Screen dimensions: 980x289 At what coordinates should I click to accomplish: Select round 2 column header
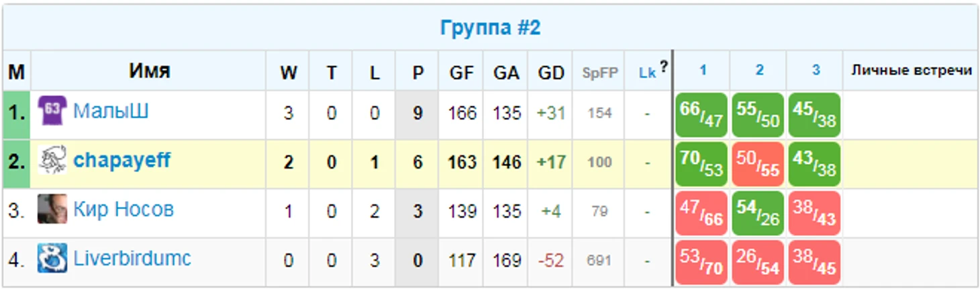[758, 71]
